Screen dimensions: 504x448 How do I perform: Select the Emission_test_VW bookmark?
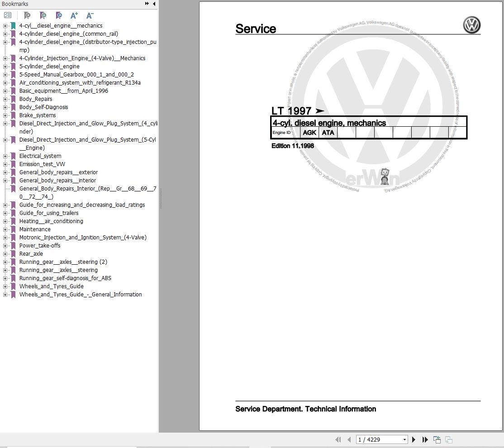pos(42,164)
